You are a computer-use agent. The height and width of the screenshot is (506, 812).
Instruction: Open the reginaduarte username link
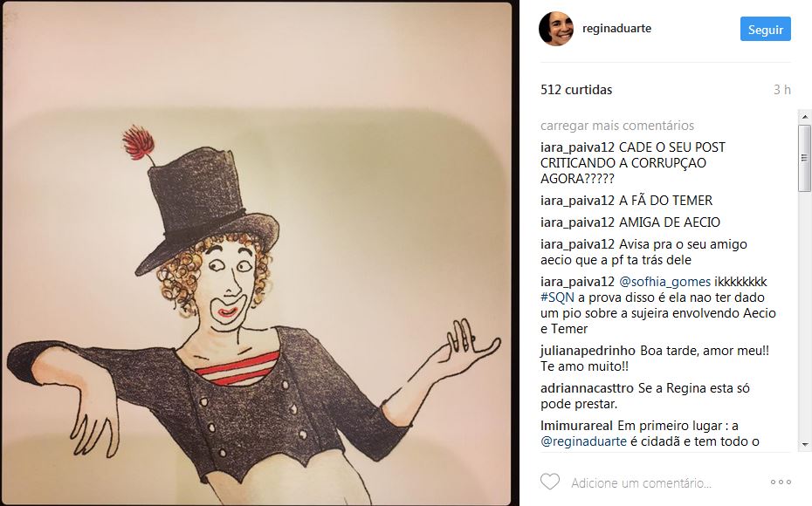coord(616,29)
